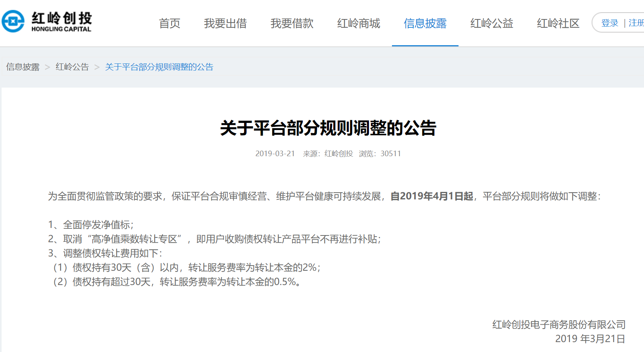Screen dimensions: 644x352
Task: Go to the 我要出借 menu
Action: click(x=225, y=23)
